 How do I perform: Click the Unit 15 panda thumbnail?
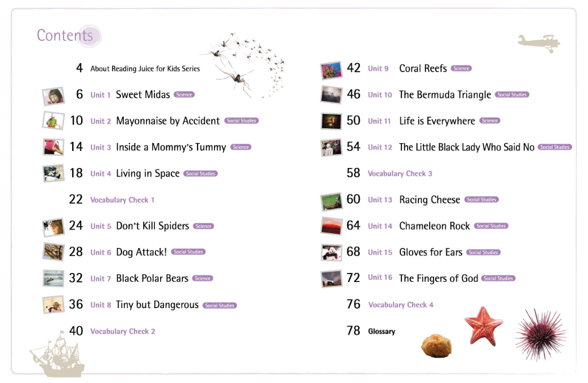[x=331, y=252]
